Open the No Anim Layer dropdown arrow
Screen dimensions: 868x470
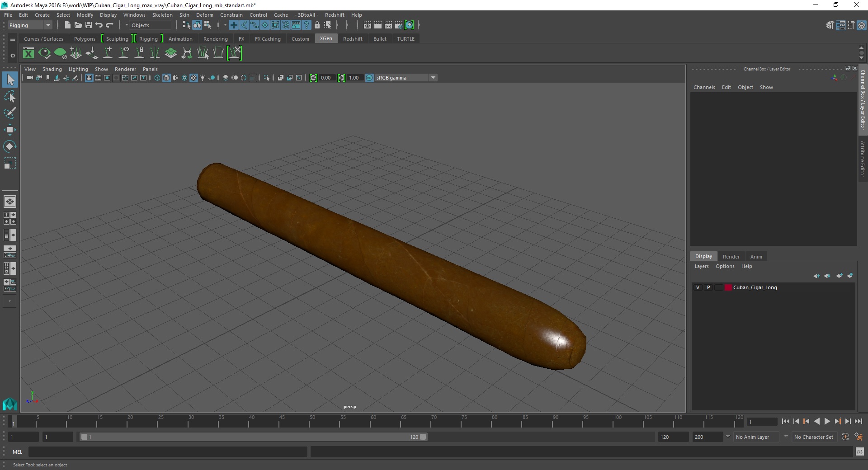tap(728, 437)
